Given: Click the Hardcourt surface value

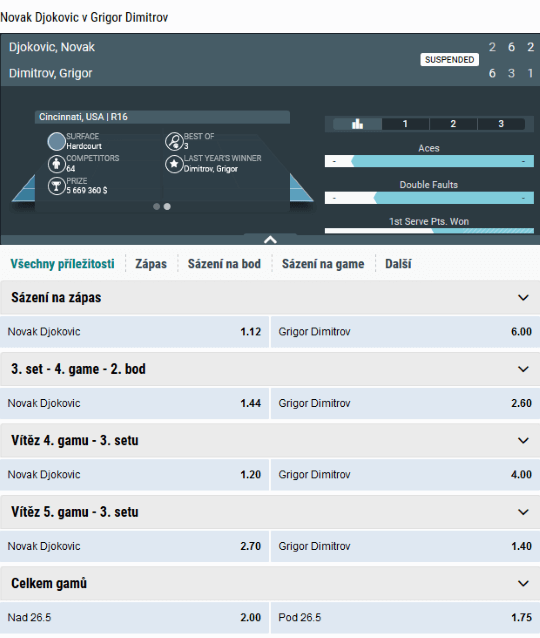Looking at the screenshot, I should click(x=84, y=146).
